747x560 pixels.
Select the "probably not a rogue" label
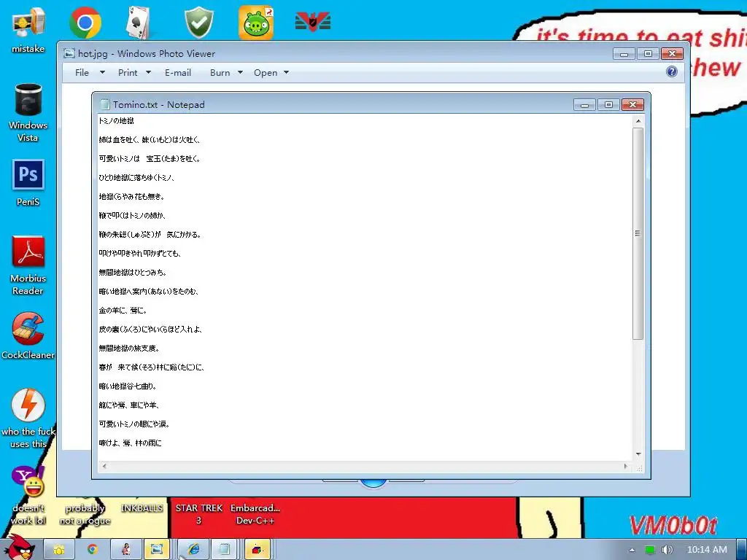pos(85,514)
